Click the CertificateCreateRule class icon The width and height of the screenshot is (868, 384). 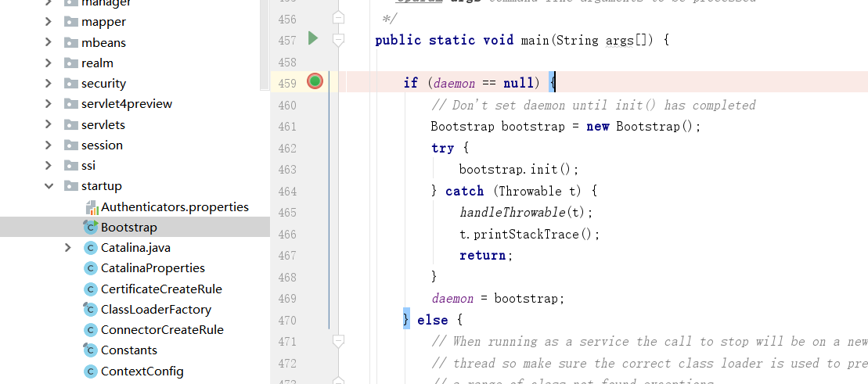pos(90,289)
